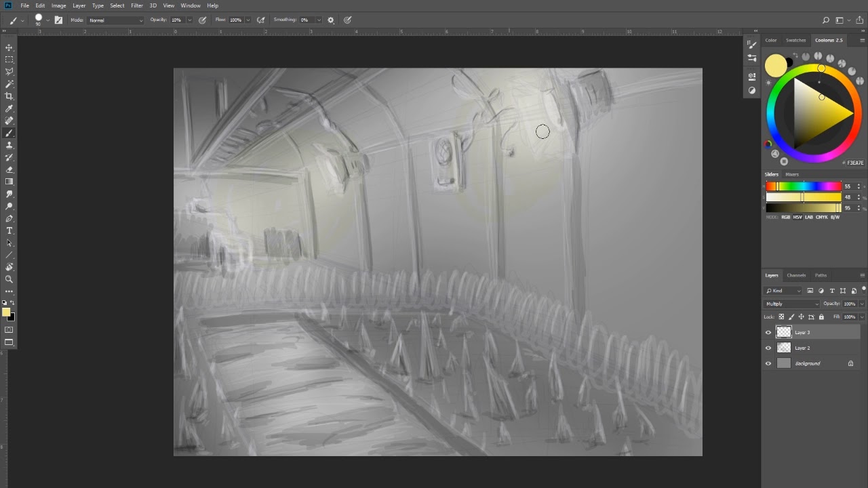This screenshot has width=868, height=488.
Task: Select the Zoom tool
Action: (9, 279)
